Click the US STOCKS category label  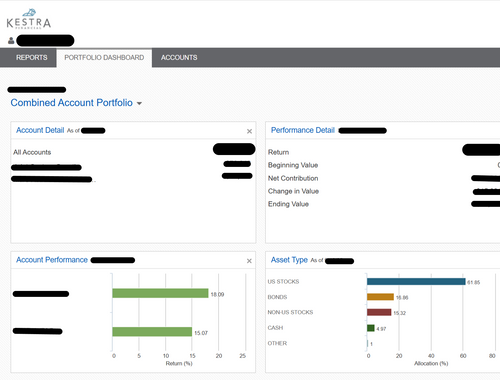tap(283, 282)
